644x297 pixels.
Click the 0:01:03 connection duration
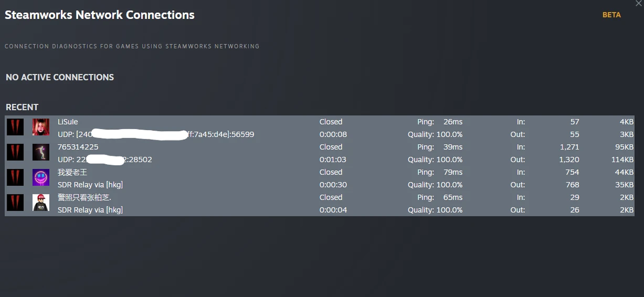coord(333,159)
